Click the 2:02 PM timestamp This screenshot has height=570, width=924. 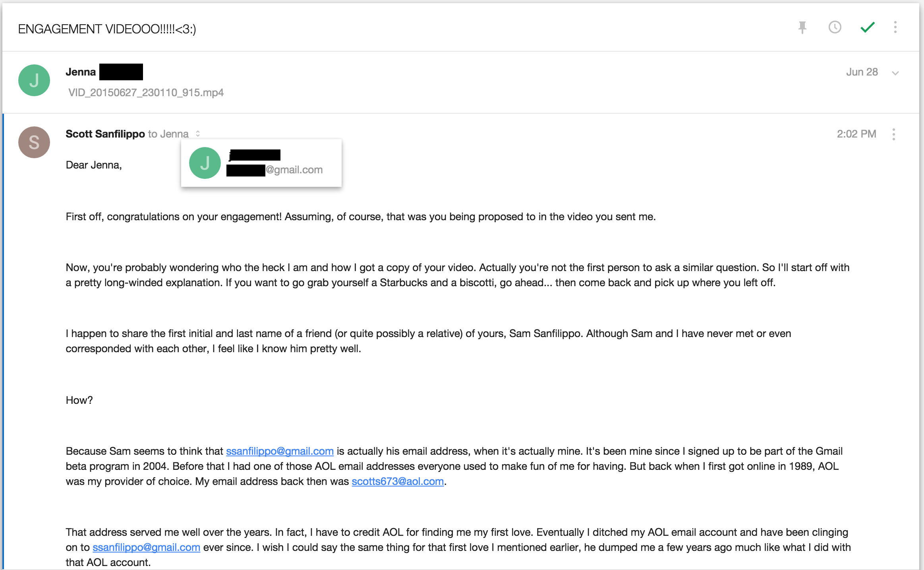tap(856, 134)
